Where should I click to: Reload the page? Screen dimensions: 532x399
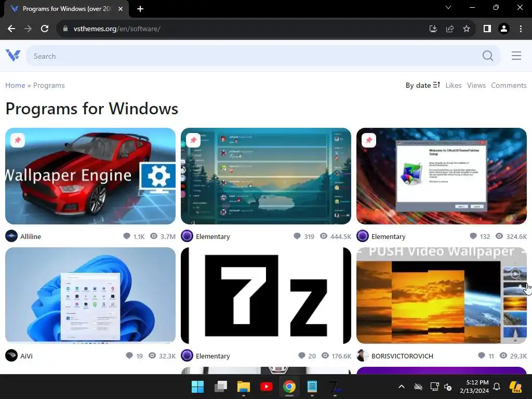tap(45, 29)
